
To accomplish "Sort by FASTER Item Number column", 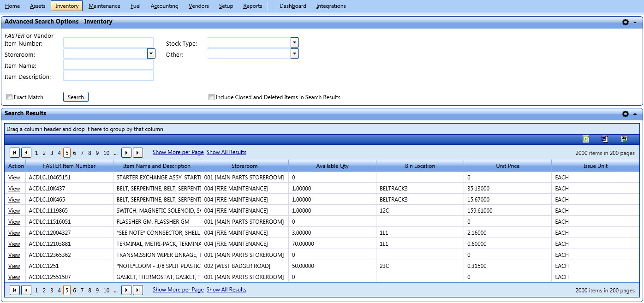I will tap(69, 166).
